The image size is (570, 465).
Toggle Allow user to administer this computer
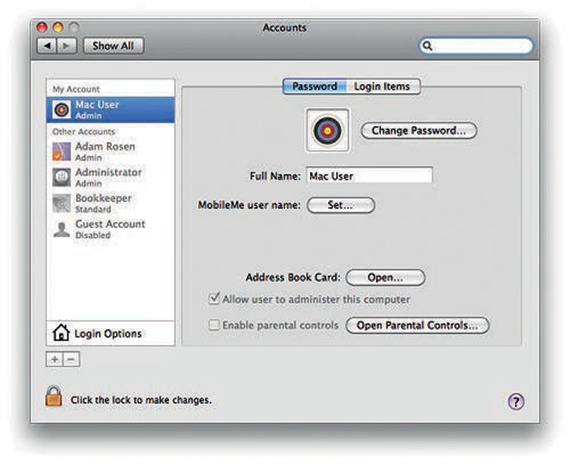pos(214,298)
